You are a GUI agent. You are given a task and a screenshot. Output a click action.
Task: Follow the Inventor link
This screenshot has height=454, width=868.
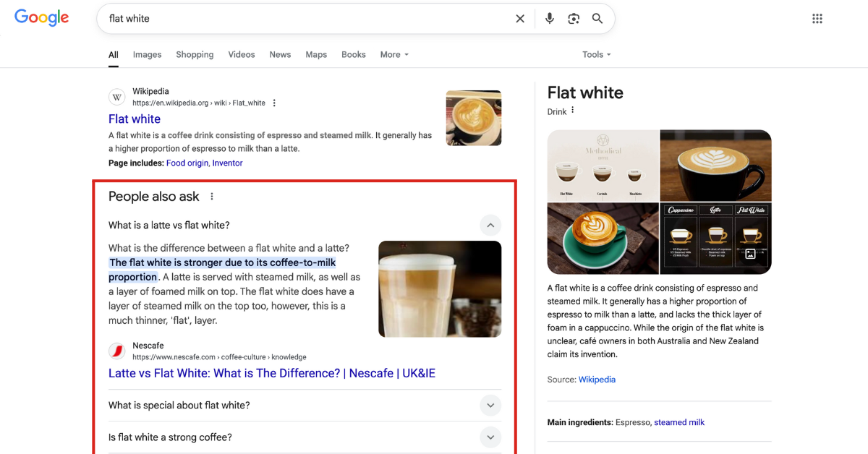pos(227,163)
